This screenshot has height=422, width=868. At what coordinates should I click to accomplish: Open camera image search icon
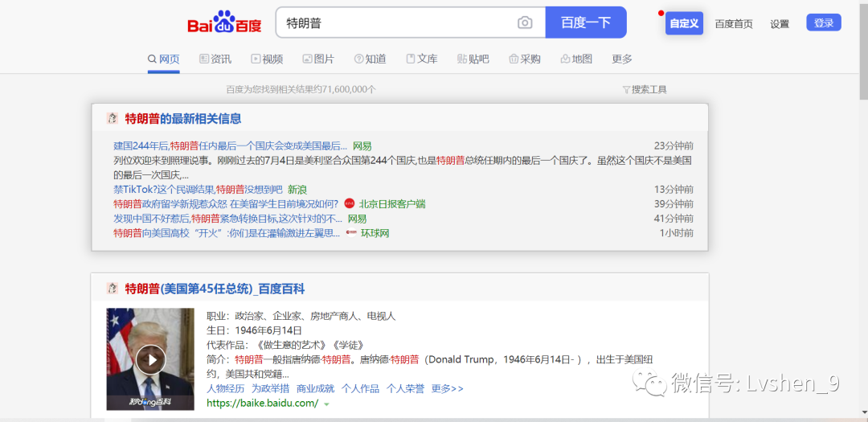point(525,23)
